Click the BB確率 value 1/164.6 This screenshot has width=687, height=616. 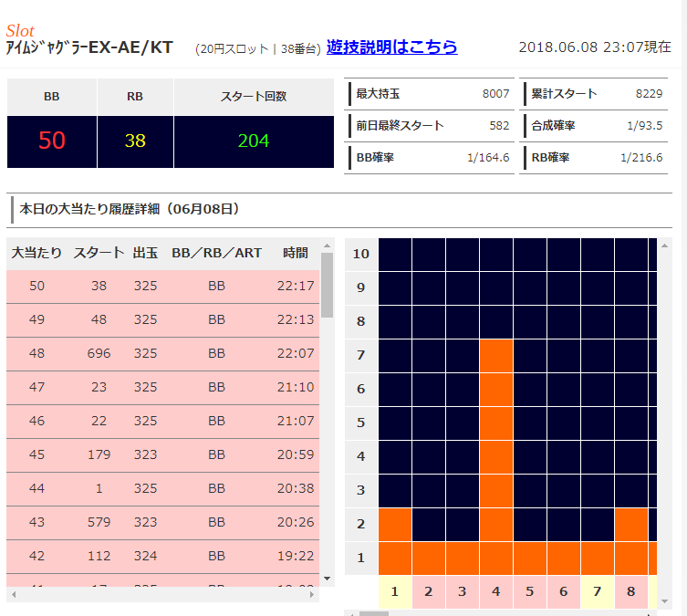click(488, 158)
